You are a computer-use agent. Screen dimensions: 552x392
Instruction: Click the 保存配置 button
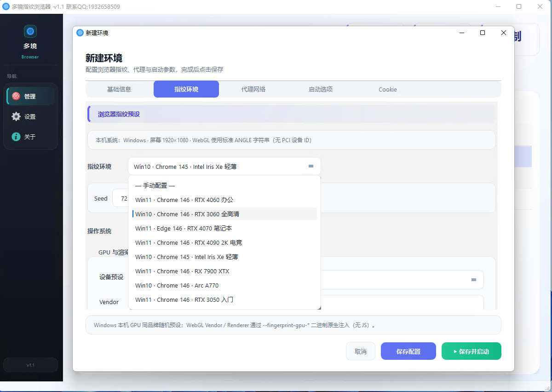[x=408, y=351]
